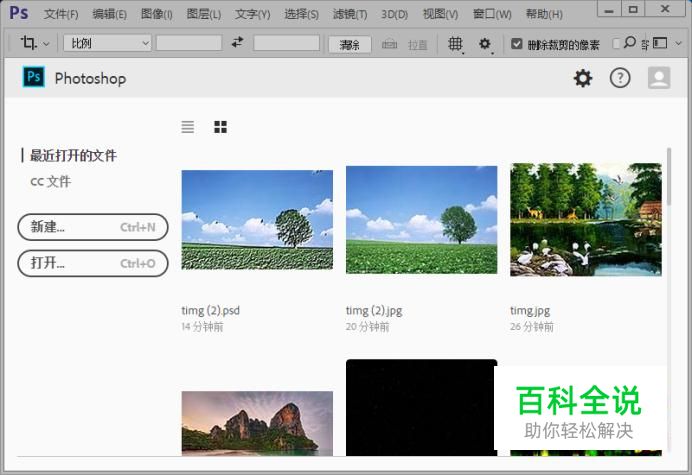Open the 比例 ratio dropdown
The height and width of the screenshot is (475, 692).
pos(107,43)
